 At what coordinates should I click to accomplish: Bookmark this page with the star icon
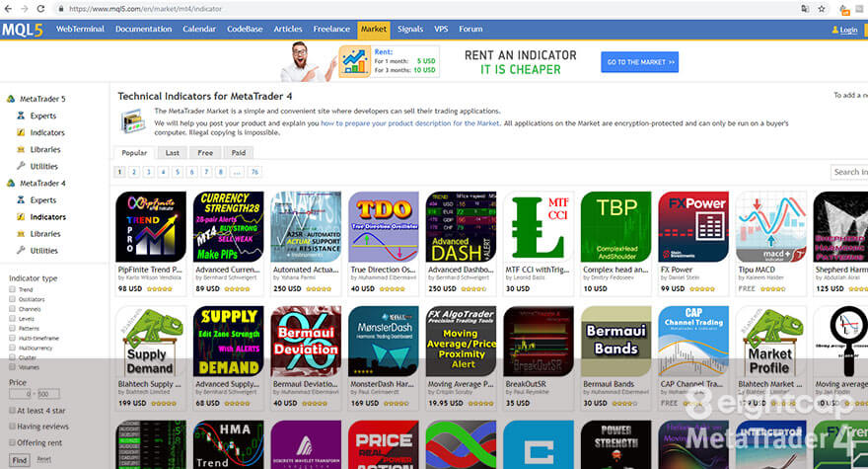pyautogui.click(x=822, y=9)
